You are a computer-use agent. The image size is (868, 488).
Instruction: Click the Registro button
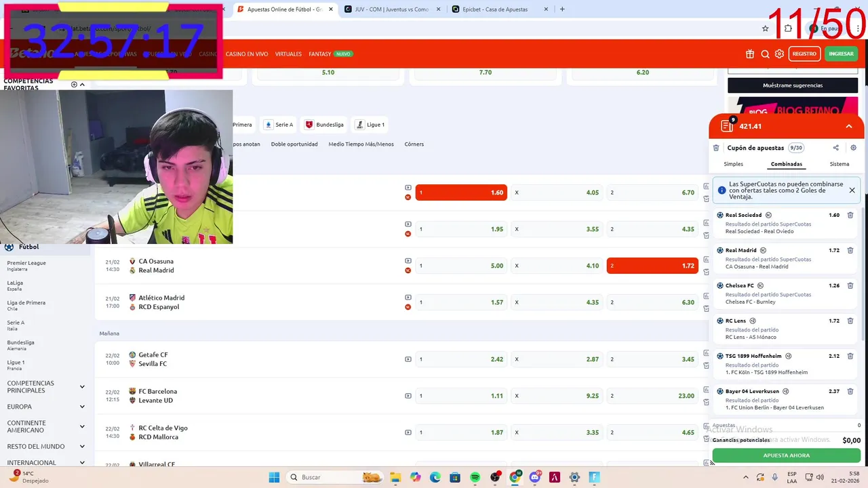(x=804, y=54)
